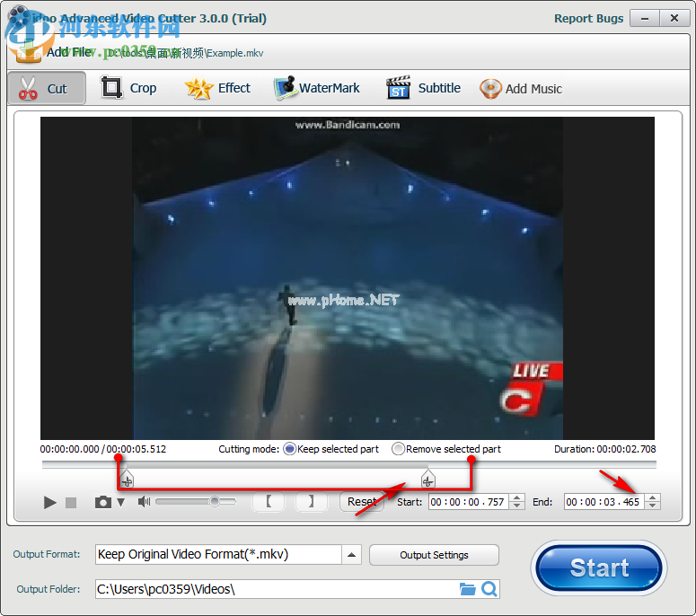Screen dimensions: 696x616
Task: Click the right cut marker on timeline
Action: pyautogui.click(x=427, y=479)
